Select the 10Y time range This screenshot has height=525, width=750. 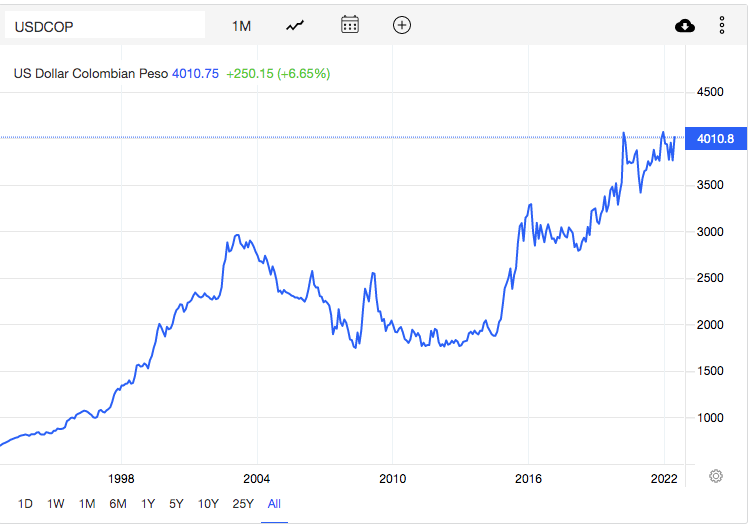tap(208, 503)
